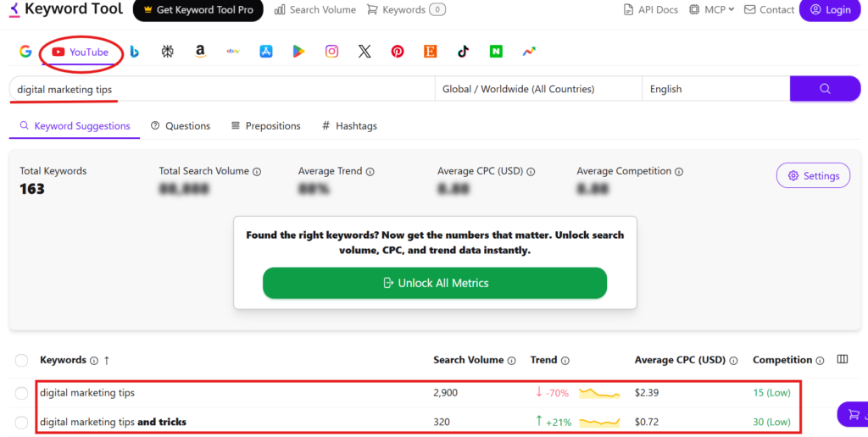Screen dimensions: 868x437
Task: Open the Global / Worldwide country dropdown
Action: [x=538, y=89]
